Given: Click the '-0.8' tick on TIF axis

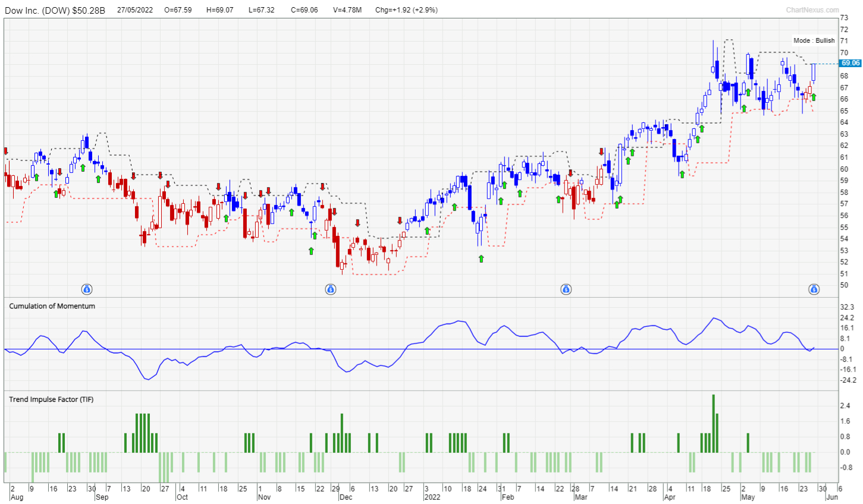Looking at the screenshot, I should [x=846, y=468].
